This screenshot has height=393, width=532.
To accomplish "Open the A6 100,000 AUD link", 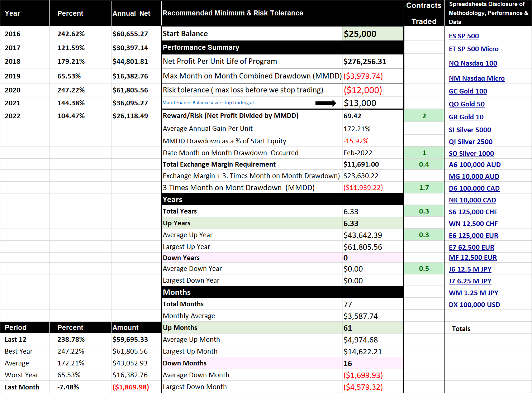I will (475, 165).
